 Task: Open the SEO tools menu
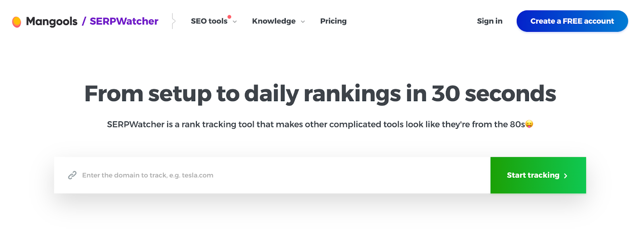(x=209, y=21)
